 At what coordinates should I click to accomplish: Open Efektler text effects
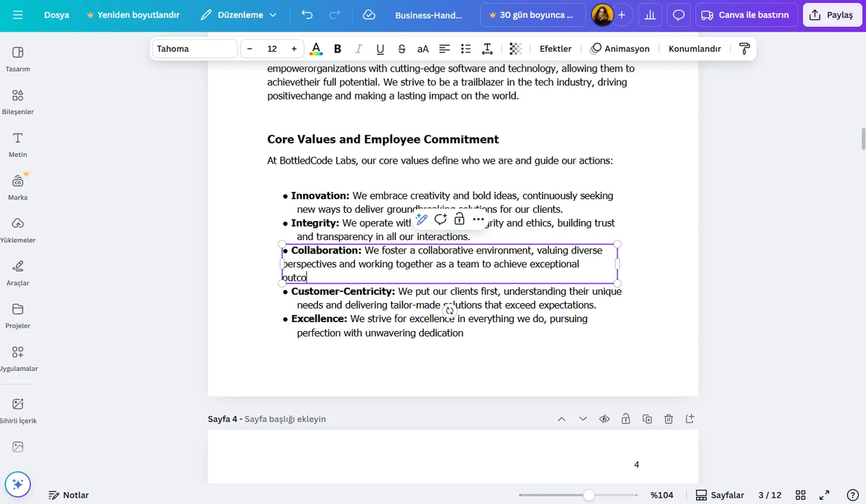(x=555, y=49)
